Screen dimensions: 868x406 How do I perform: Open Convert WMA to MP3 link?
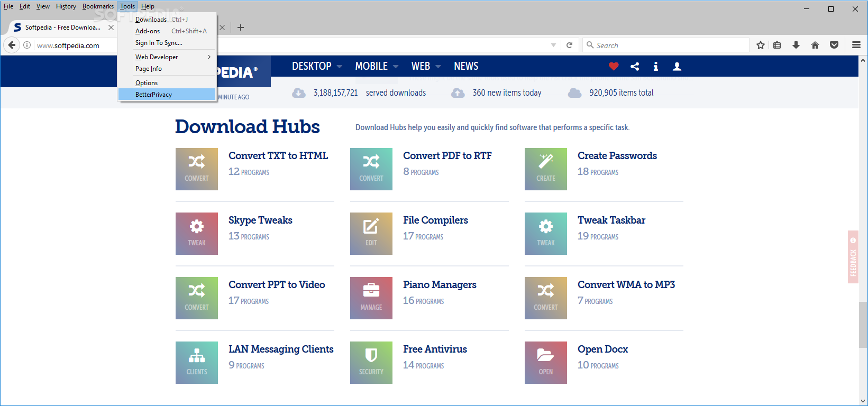pos(626,284)
